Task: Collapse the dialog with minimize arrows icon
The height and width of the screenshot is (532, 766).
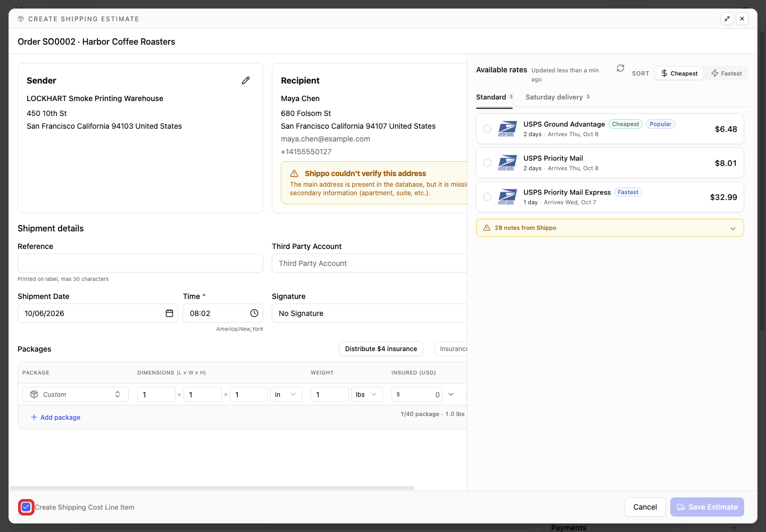Action: (727, 19)
